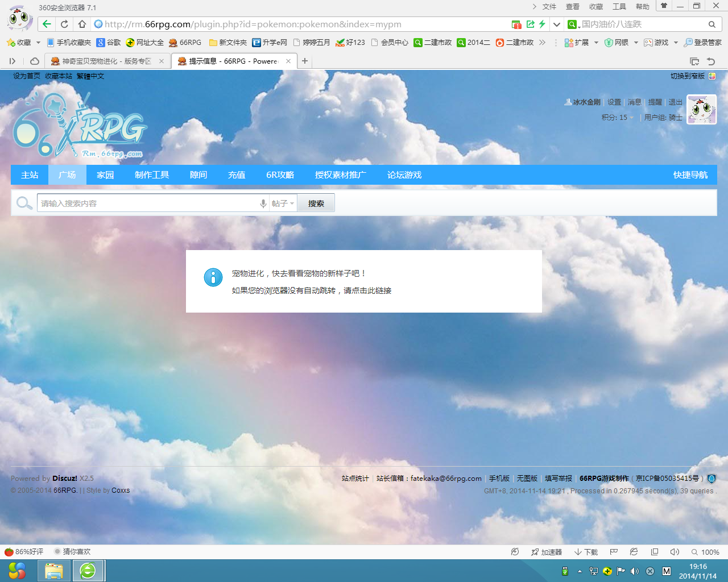Expand the 帖子 search type dropdown
The width and height of the screenshot is (728, 582).
pyautogui.click(x=283, y=203)
